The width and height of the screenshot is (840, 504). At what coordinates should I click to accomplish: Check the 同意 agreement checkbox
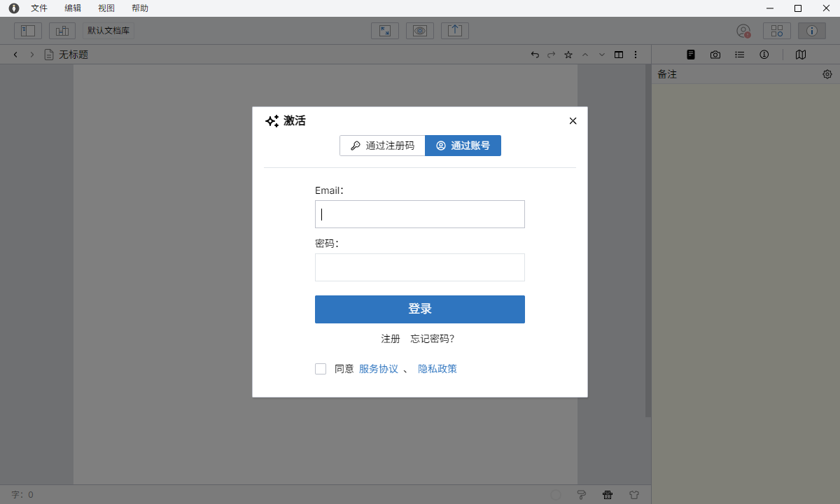[321, 369]
